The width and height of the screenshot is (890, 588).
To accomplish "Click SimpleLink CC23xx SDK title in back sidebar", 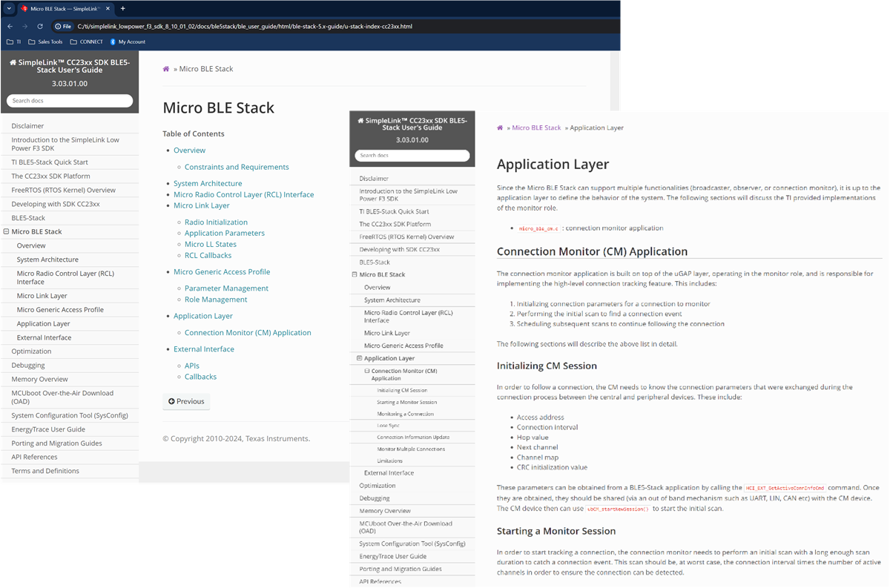I will click(70, 67).
